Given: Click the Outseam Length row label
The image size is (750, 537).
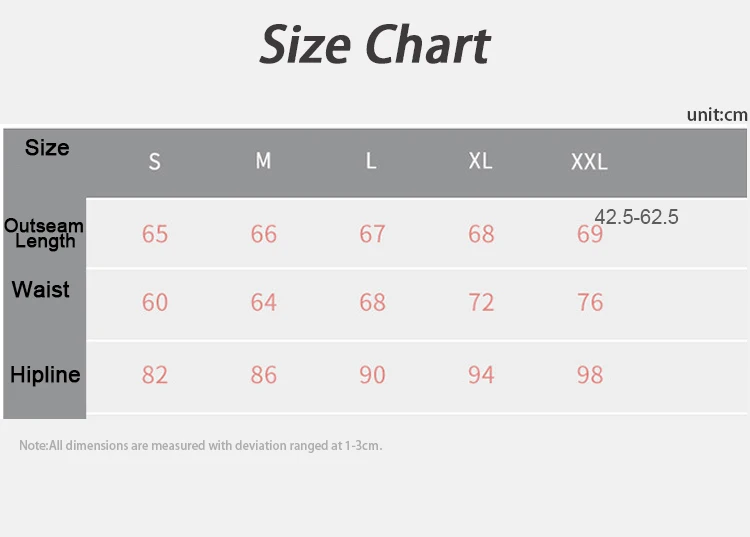Looking at the screenshot, I should (45, 233).
